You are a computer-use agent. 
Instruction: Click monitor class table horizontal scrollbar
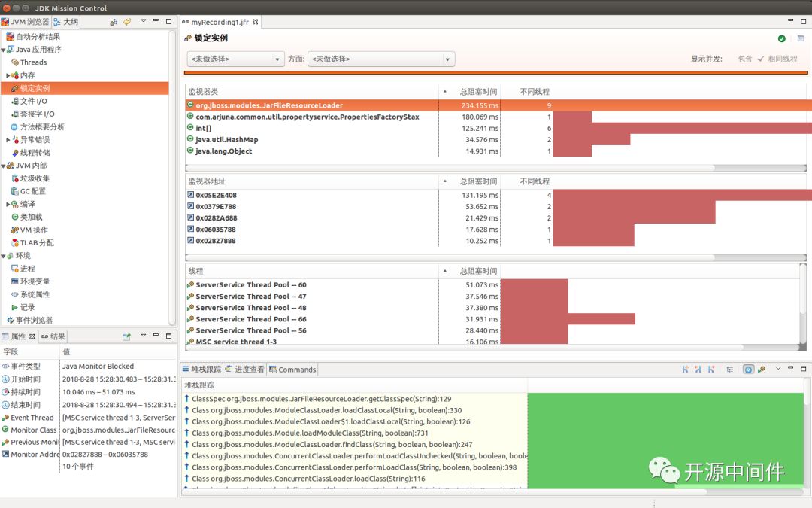click(x=450, y=167)
